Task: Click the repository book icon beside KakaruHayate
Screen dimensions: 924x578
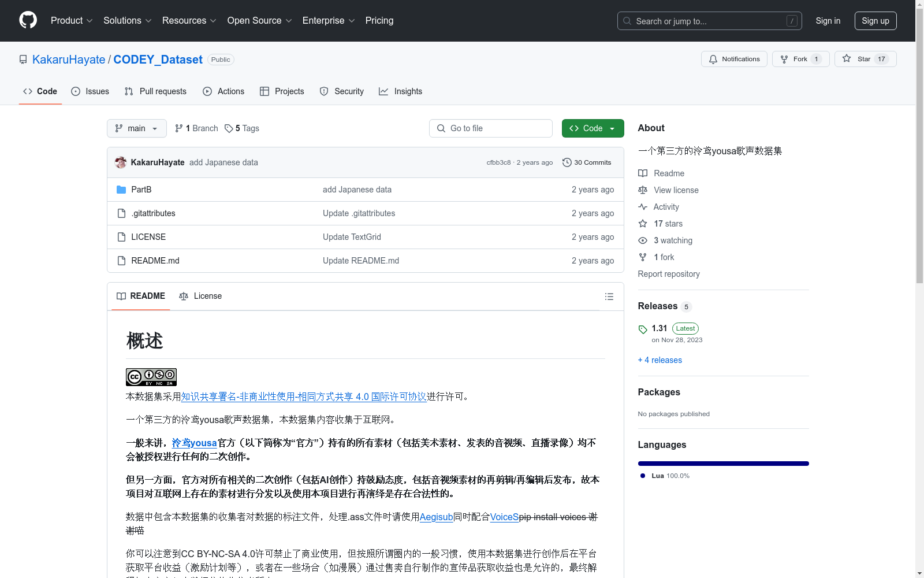Action: click(x=23, y=60)
